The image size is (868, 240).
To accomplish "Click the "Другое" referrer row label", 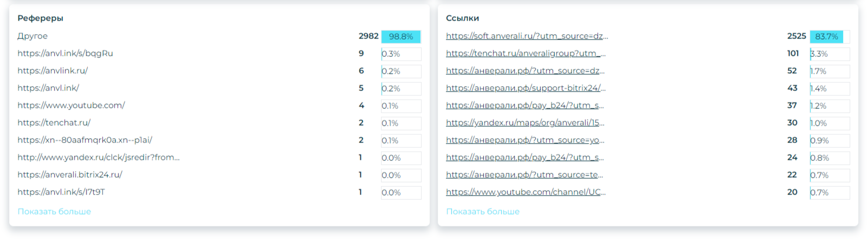I will (32, 36).
